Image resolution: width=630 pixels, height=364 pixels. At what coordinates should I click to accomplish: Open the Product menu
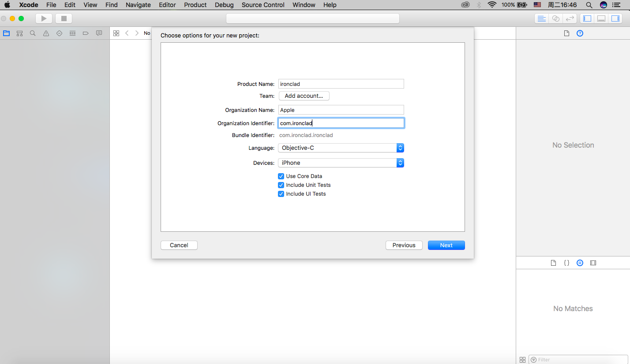click(195, 5)
